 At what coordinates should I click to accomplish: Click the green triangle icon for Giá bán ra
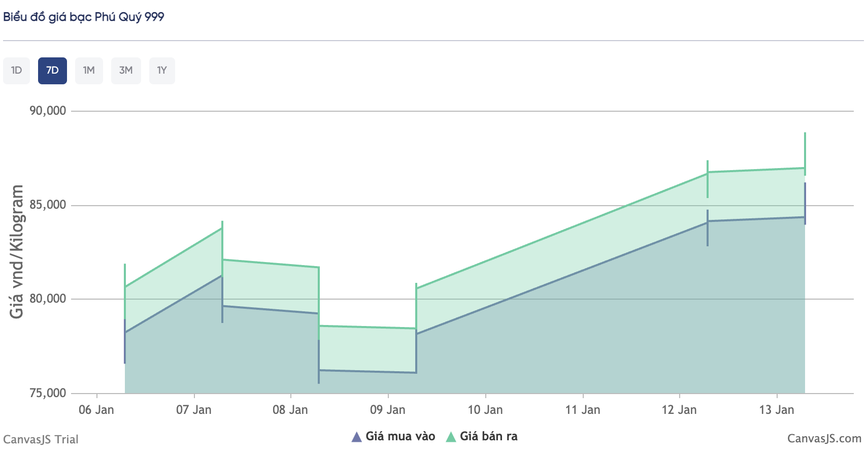click(451, 437)
